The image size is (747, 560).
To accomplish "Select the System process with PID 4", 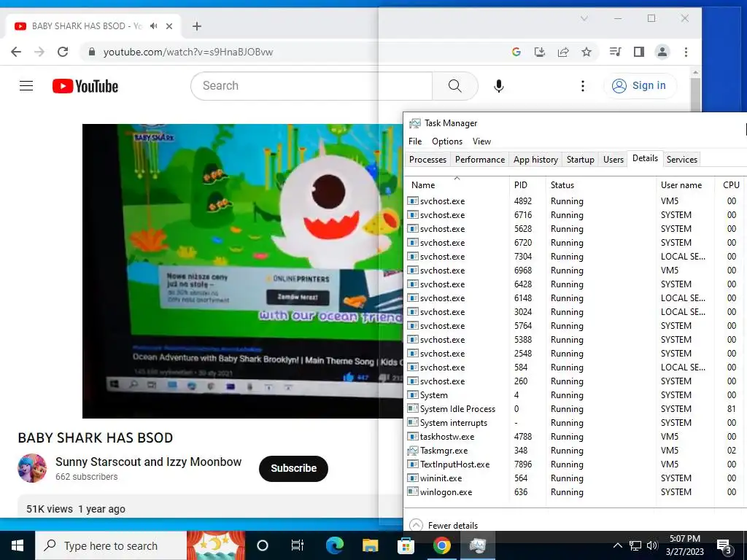I will (576, 394).
